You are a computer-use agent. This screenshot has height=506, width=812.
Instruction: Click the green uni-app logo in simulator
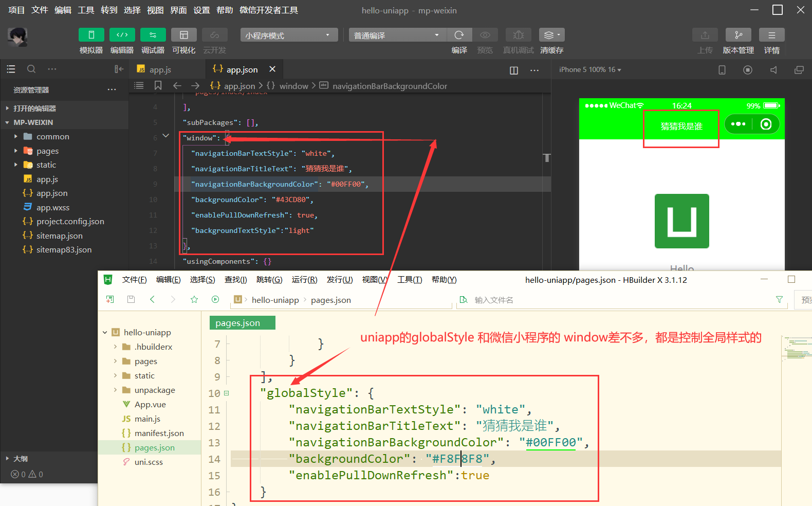click(682, 221)
